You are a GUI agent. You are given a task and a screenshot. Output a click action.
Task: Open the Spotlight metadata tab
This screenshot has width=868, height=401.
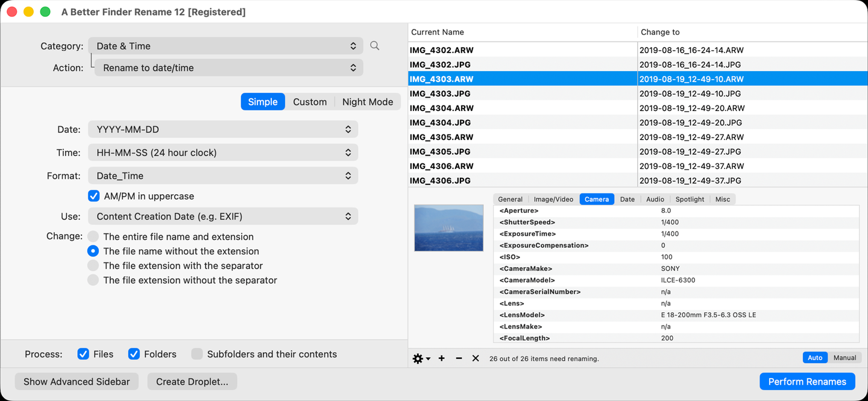coord(690,199)
